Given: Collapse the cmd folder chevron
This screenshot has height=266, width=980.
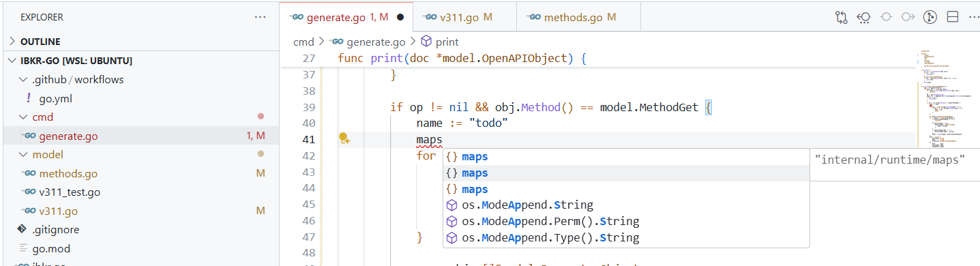Looking at the screenshot, I should coord(23,117).
